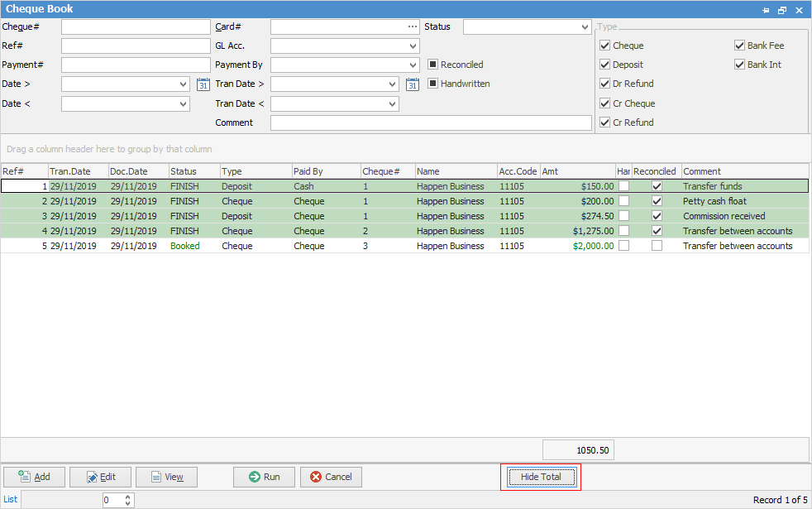Cancel the current operation
This screenshot has width=812, height=509.
click(x=331, y=477)
